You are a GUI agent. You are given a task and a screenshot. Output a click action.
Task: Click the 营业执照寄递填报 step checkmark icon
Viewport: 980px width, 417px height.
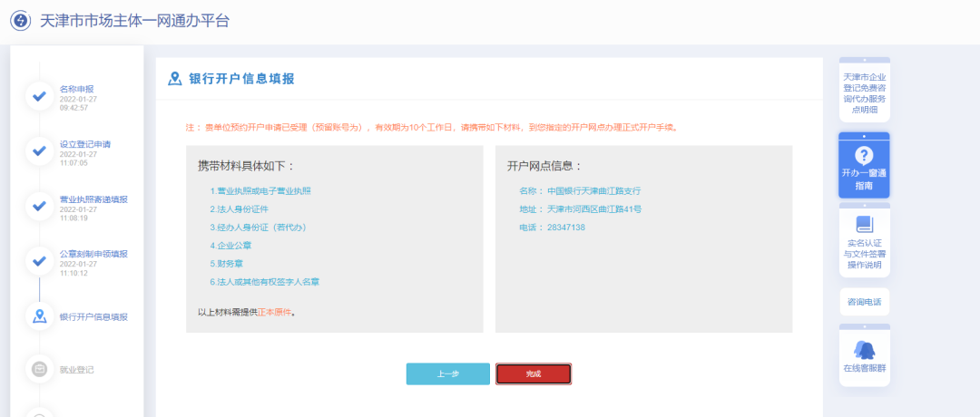coord(39,206)
